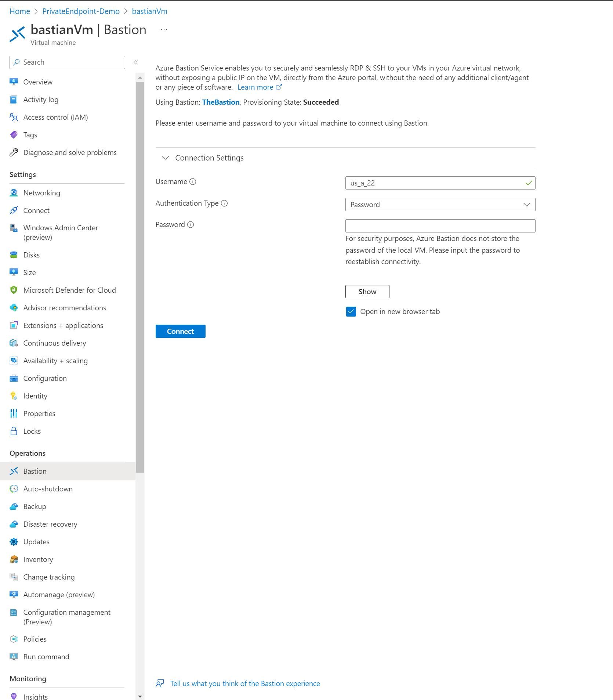Click the Updates gear icon
The image size is (613, 700).
tap(14, 542)
